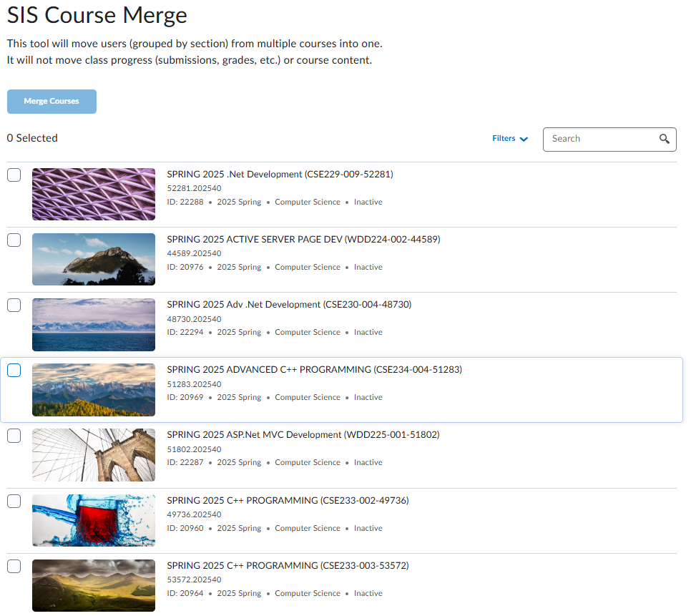Screen dimensions: 691x616
Task: Click the Filters chevron arrow
Action: click(x=524, y=140)
